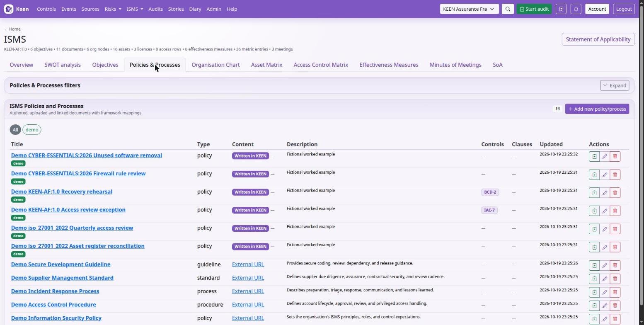This screenshot has height=325, width=644.
Task: Expand the Policies & Processes filters
Action: tap(615, 85)
